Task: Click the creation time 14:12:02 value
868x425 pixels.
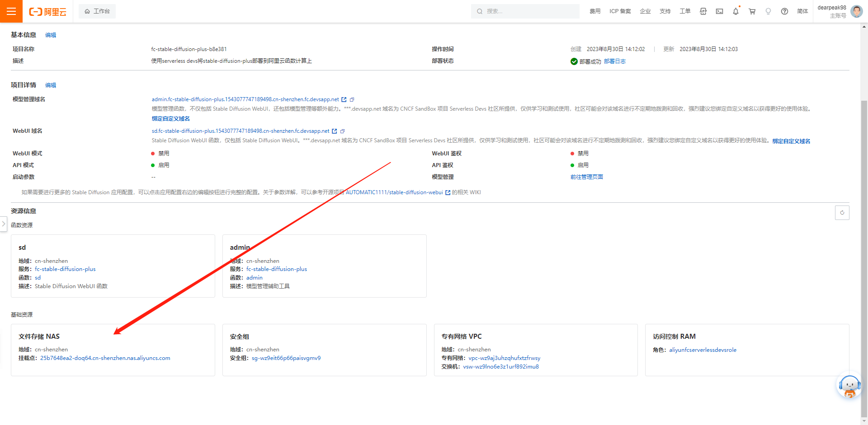Action: coord(616,49)
